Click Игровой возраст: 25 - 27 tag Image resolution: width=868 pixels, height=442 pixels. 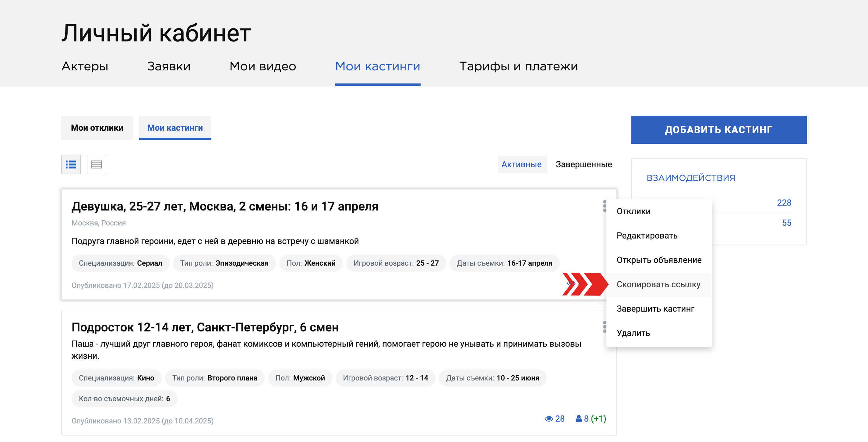click(x=396, y=263)
